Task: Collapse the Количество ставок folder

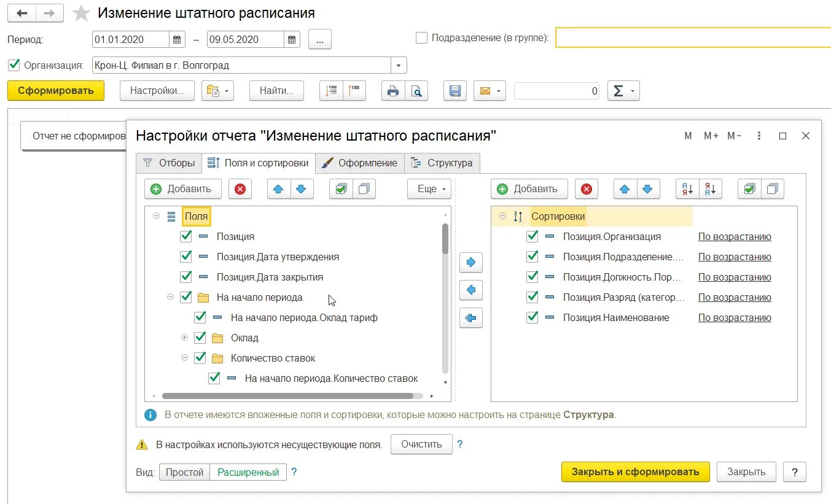Action: click(x=184, y=358)
